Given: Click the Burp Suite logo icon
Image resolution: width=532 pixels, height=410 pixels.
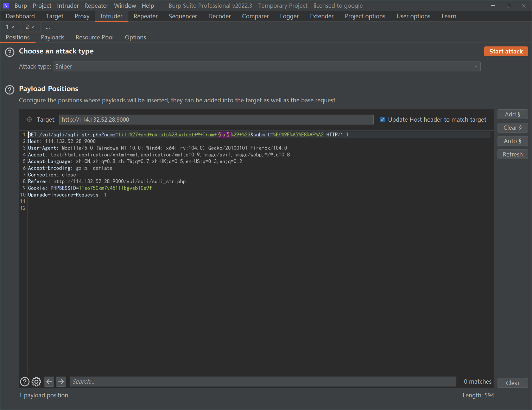Looking at the screenshot, I should 6,6.
